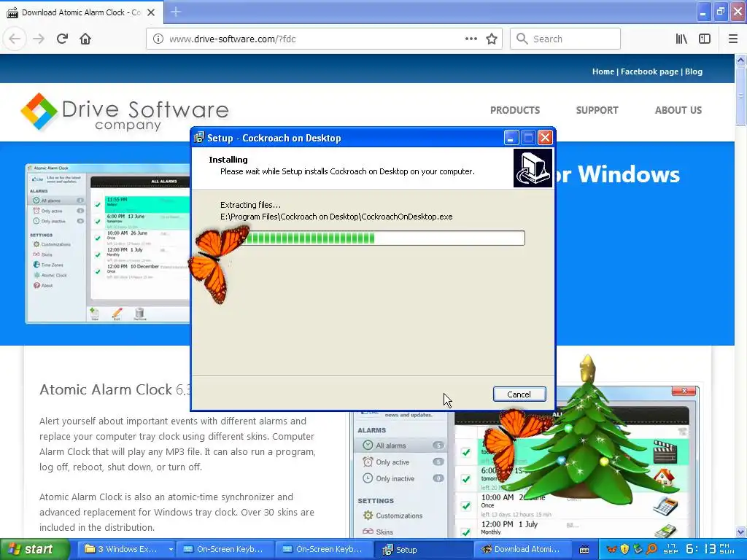Click the telephone icon beside the alarms list

click(x=665, y=505)
